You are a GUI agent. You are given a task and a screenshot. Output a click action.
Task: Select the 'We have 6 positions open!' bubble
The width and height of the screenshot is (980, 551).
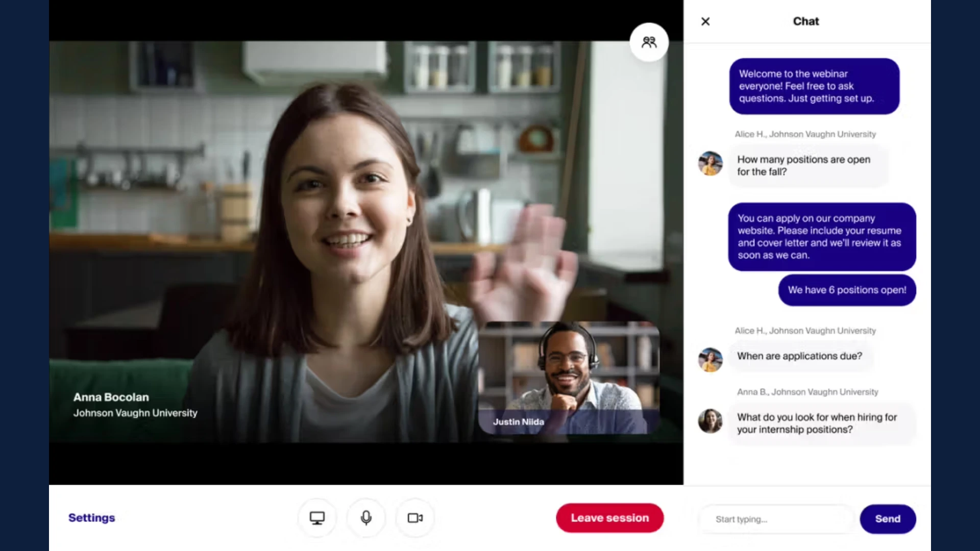click(x=846, y=290)
